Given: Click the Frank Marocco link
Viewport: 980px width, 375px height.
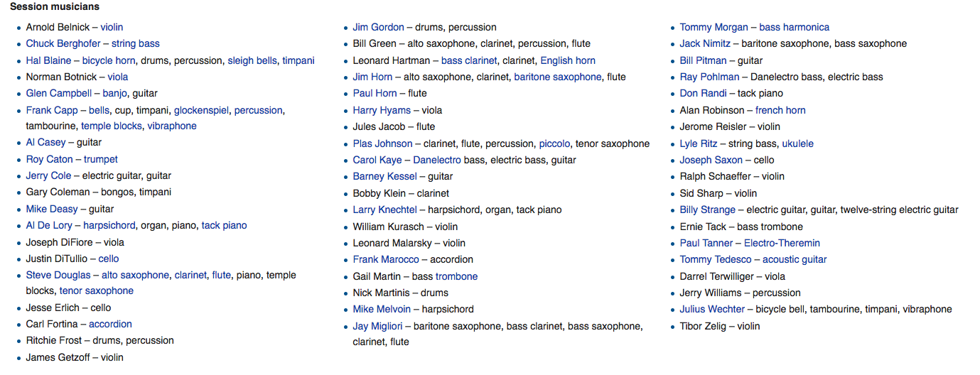Looking at the screenshot, I should click(386, 259).
